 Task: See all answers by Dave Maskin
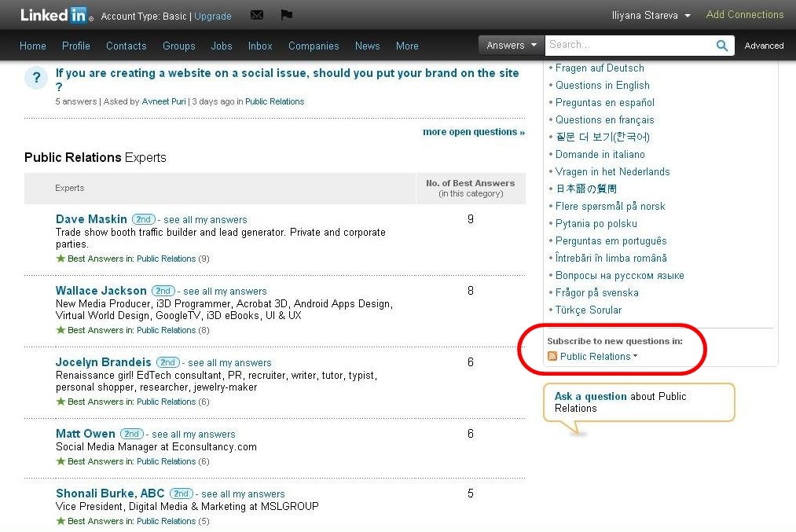pyautogui.click(x=205, y=220)
